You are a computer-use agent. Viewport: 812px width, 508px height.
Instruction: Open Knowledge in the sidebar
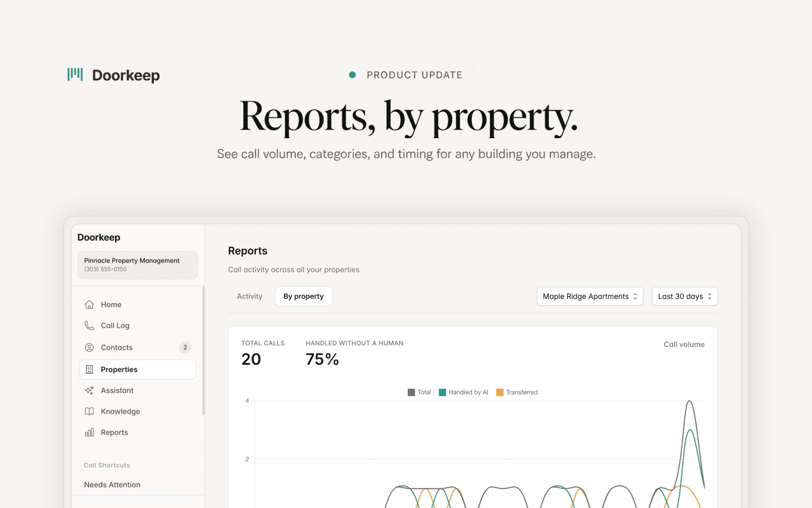pos(138,411)
